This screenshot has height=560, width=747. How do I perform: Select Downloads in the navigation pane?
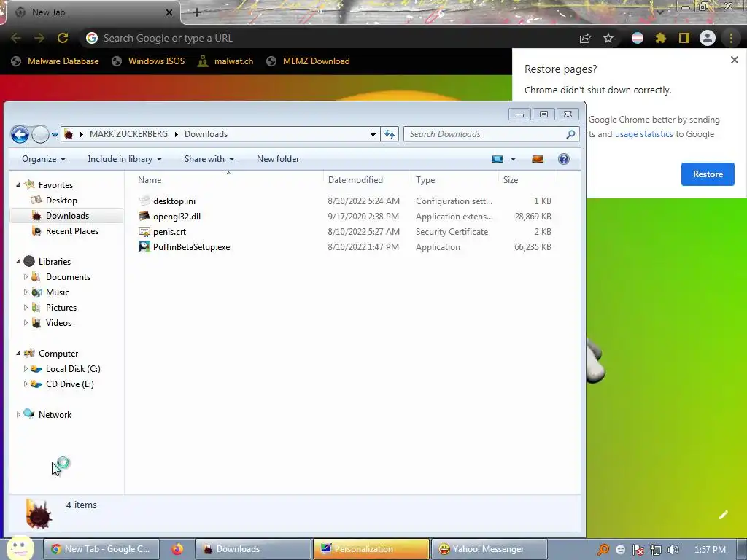coord(66,216)
